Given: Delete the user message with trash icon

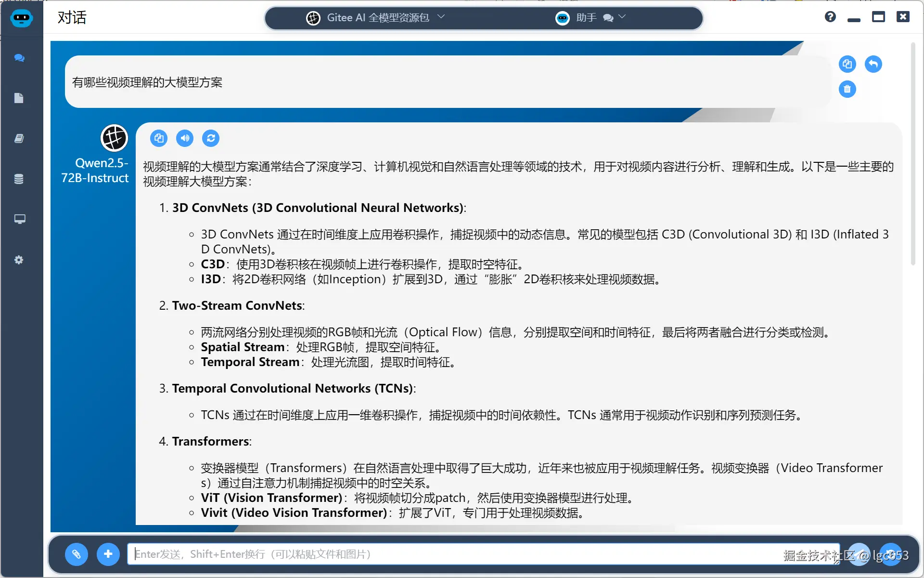Looking at the screenshot, I should click(x=847, y=89).
